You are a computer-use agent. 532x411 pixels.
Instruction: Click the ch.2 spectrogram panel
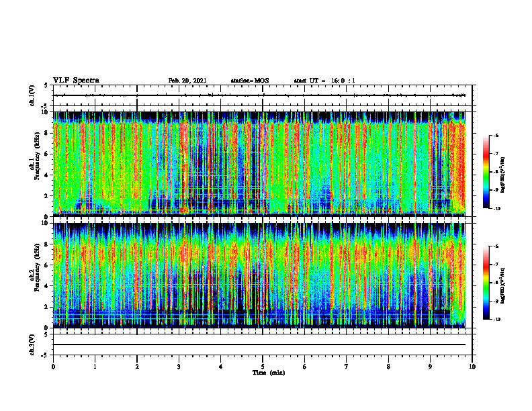[259, 275]
